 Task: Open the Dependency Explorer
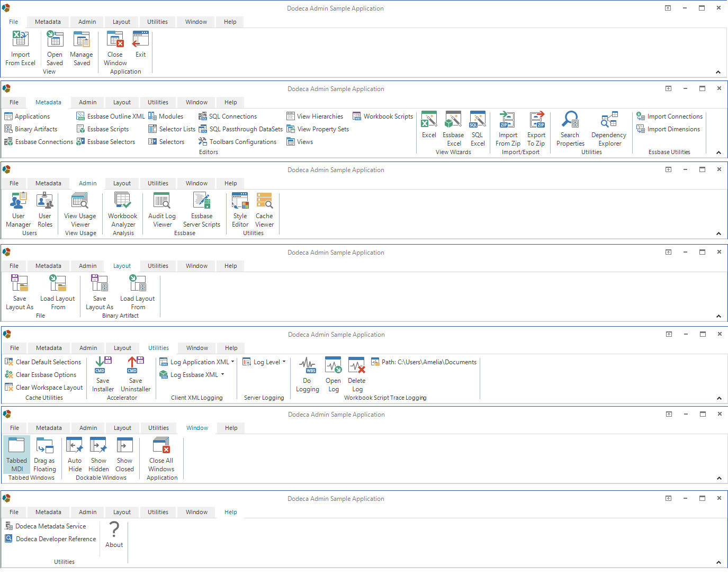click(609, 129)
